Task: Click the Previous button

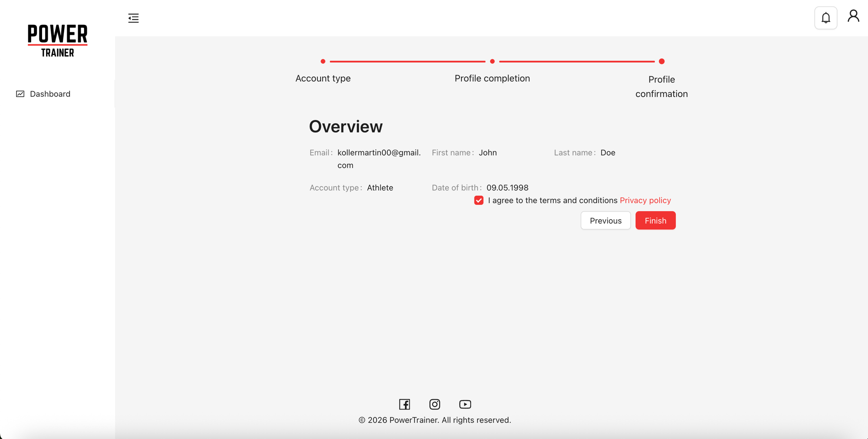Action: click(x=605, y=221)
